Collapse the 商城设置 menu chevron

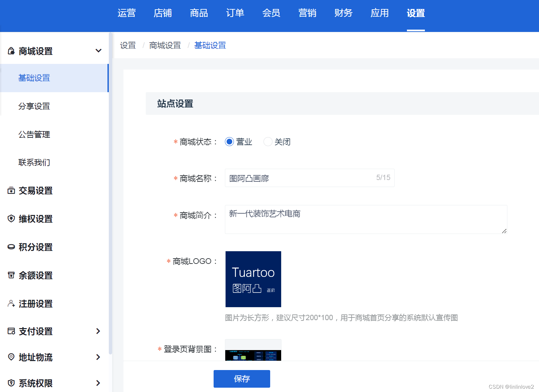coord(98,51)
